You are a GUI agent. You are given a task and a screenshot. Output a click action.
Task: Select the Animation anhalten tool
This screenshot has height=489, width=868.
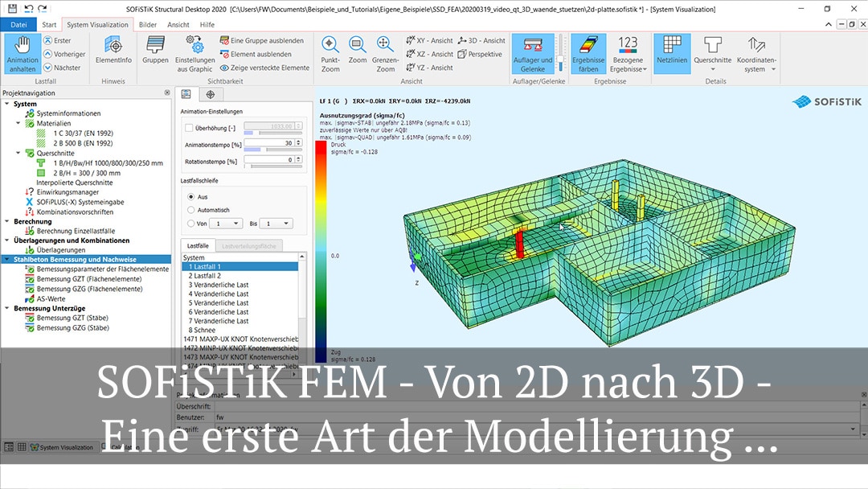[22, 55]
